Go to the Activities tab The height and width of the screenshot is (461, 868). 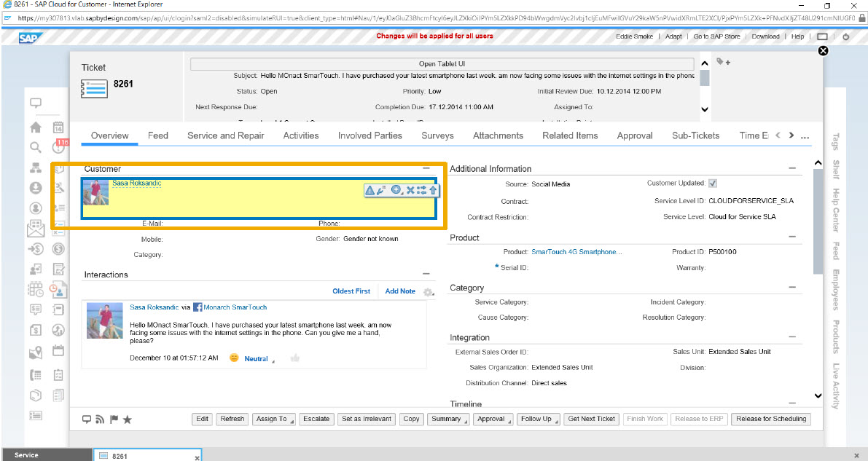point(301,135)
